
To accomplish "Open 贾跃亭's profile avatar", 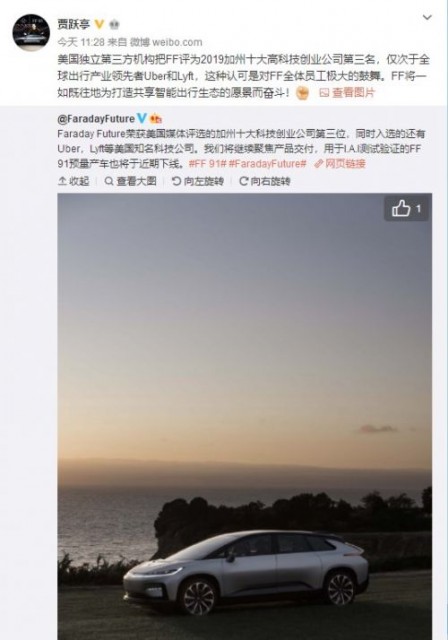I will pos(31,32).
